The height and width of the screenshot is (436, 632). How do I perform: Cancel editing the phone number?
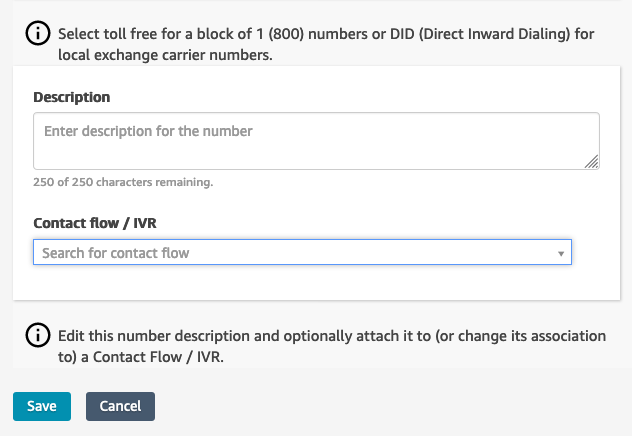point(120,406)
